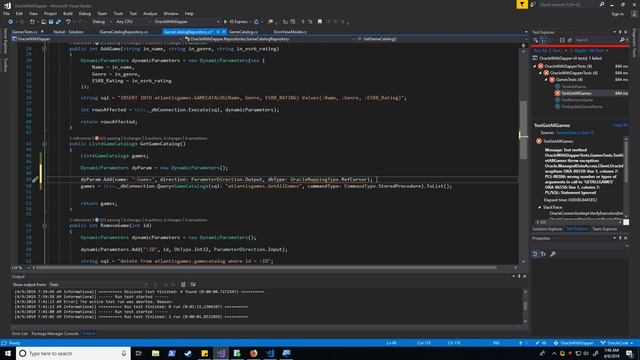Click the Undo toolbar icon
Screen dimensions: 640x360
click(68, 22)
